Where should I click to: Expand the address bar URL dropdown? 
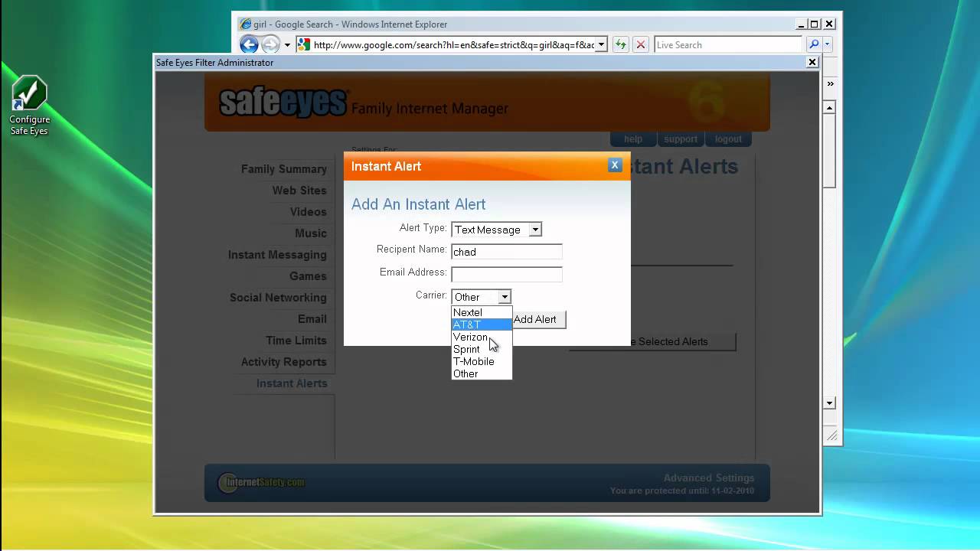601,44
